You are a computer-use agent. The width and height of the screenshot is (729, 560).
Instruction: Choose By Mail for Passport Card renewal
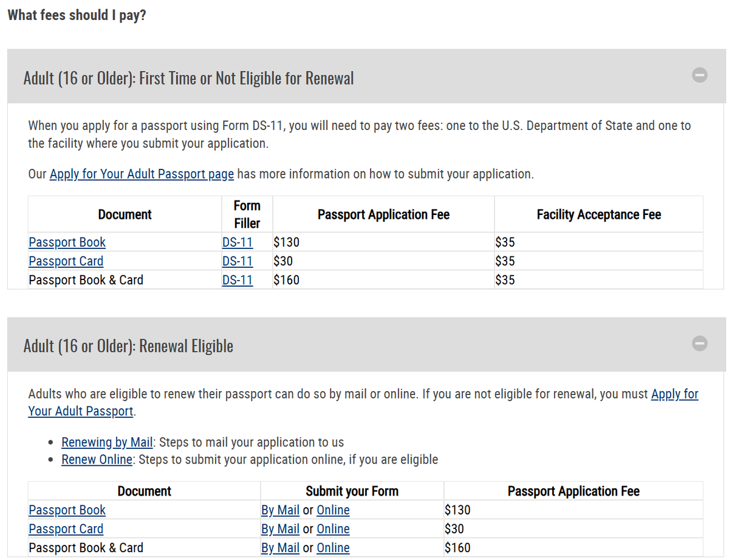[x=280, y=529]
